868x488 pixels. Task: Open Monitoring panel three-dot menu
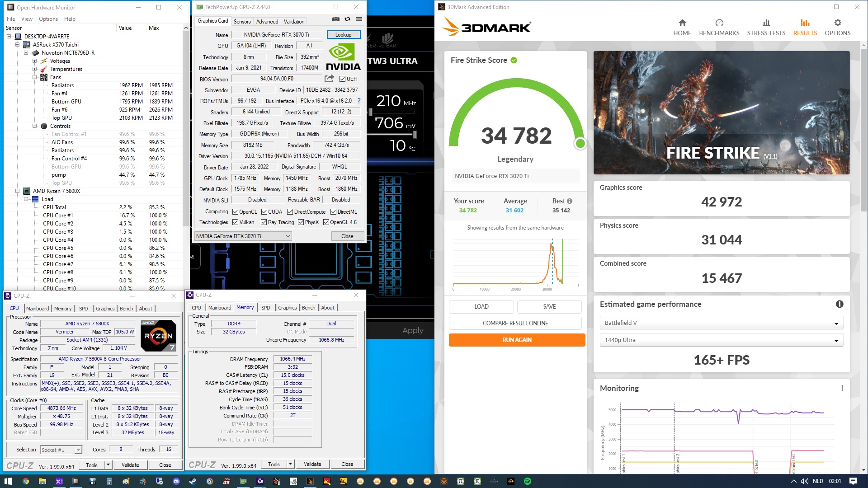coord(842,388)
